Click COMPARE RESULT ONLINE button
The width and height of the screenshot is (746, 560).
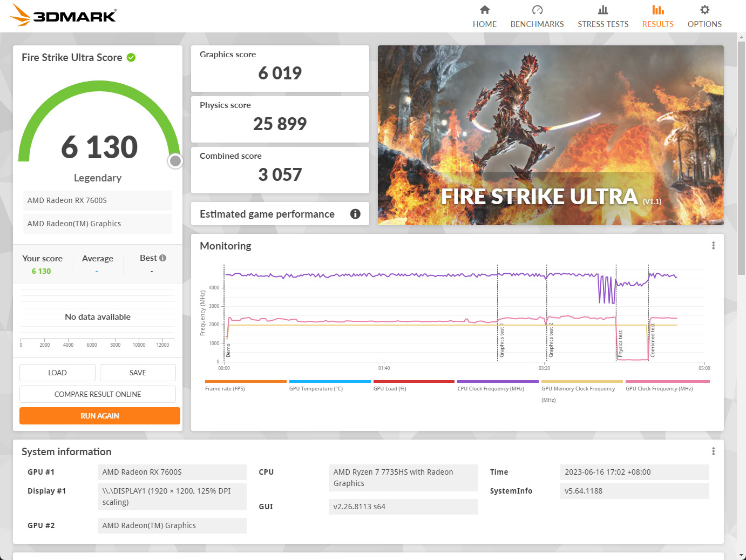[x=98, y=394]
